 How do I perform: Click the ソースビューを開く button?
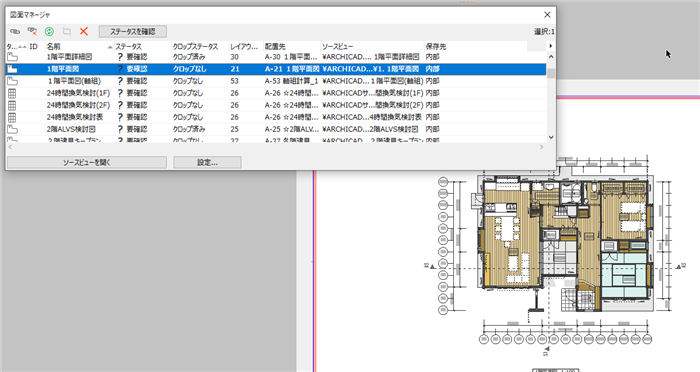click(87, 163)
